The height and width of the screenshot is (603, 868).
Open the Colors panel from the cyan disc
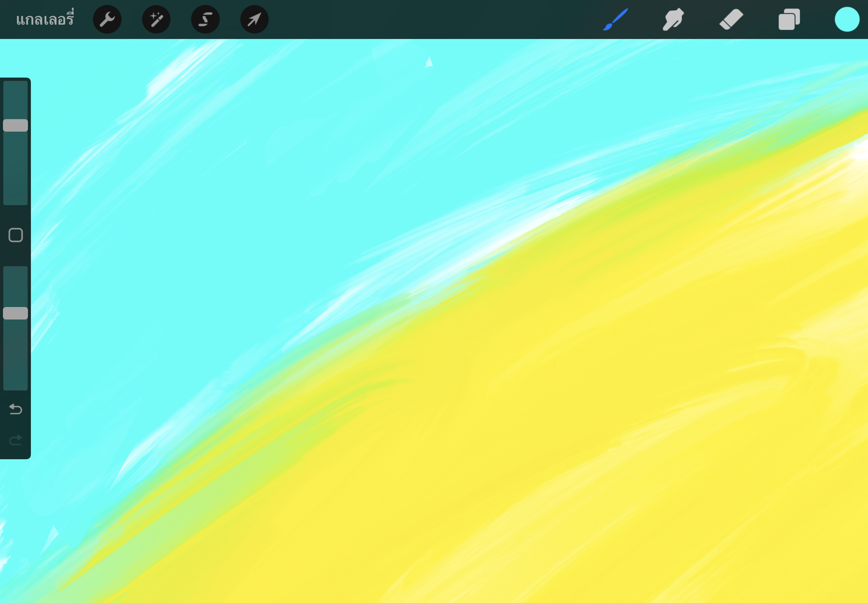[846, 19]
